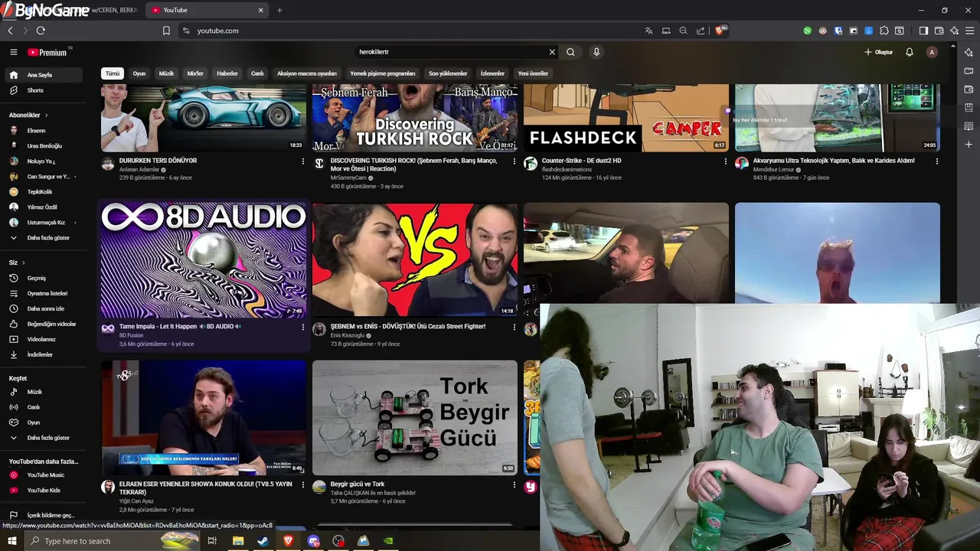This screenshot has height=551, width=980.
Task: Open the Leo AI sparkle icon in the toolbar
Action: 954,31
